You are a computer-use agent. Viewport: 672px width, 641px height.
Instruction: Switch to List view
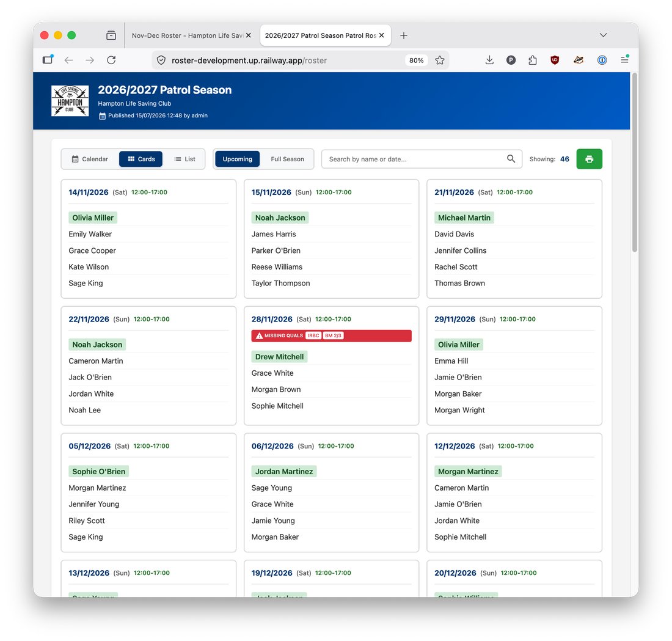pos(184,159)
